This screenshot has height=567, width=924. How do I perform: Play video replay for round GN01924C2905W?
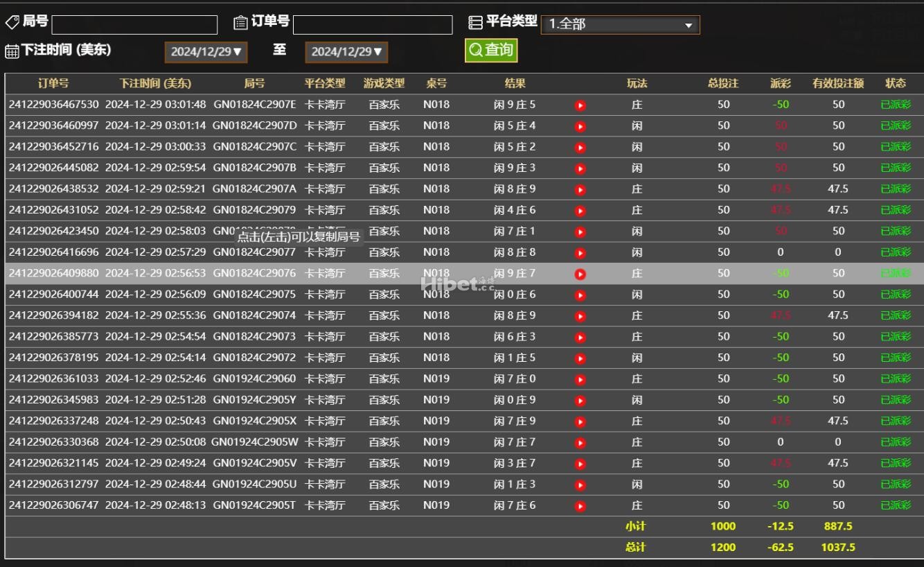[x=580, y=442]
